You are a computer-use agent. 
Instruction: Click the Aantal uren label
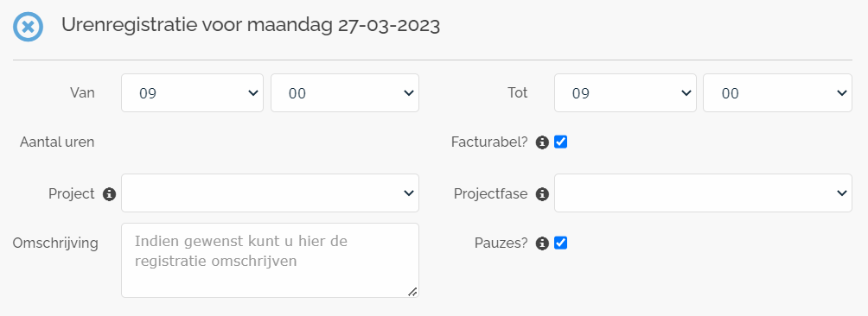tap(57, 142)
